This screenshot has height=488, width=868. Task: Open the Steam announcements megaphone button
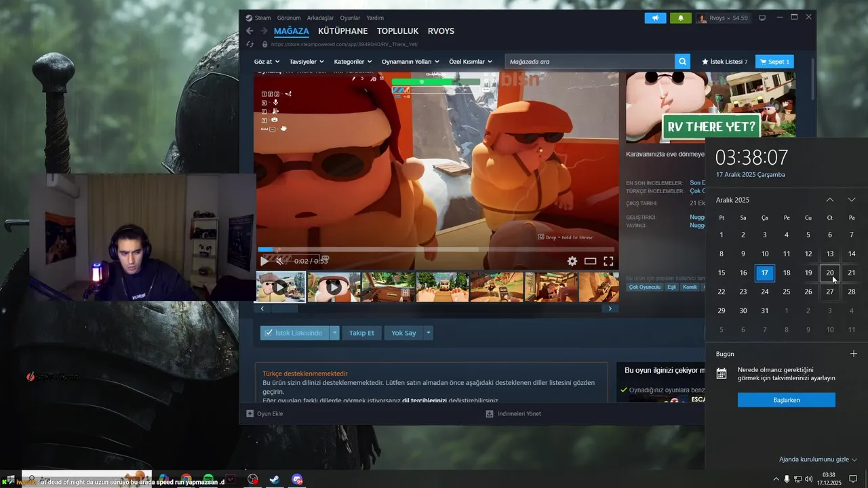point(655,18)
